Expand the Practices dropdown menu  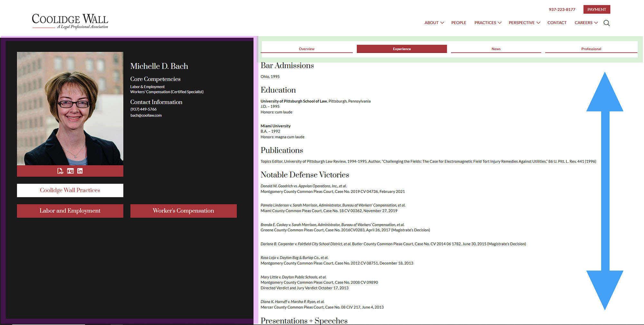(x=488, y=23)
